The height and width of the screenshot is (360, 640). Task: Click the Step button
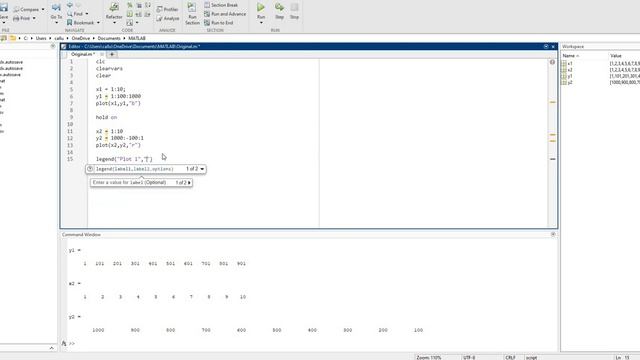click(280, 11)
